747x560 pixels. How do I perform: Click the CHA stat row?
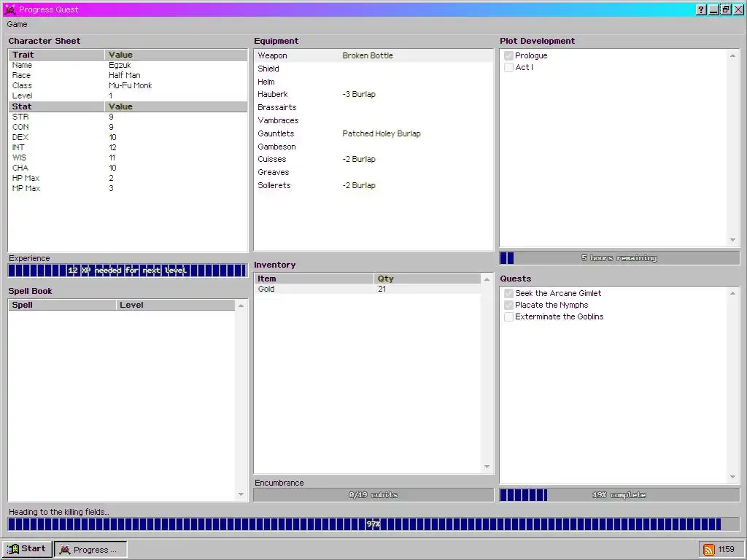tap(128, 168)
